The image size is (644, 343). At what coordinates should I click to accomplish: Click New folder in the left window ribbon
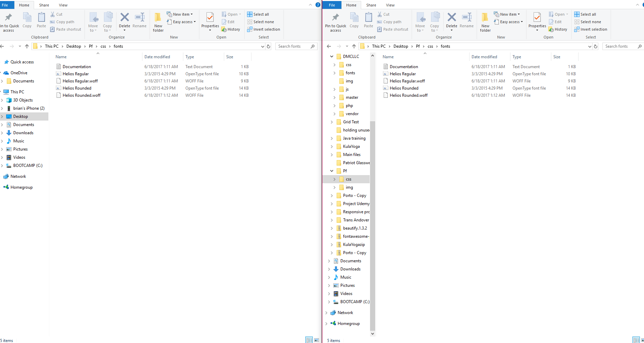click(x=158, y=22)
